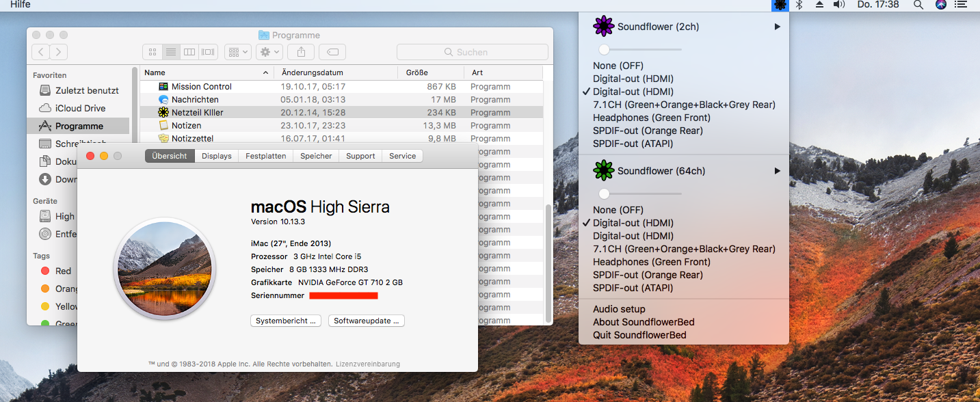Switch to the Displays tab

217,156
